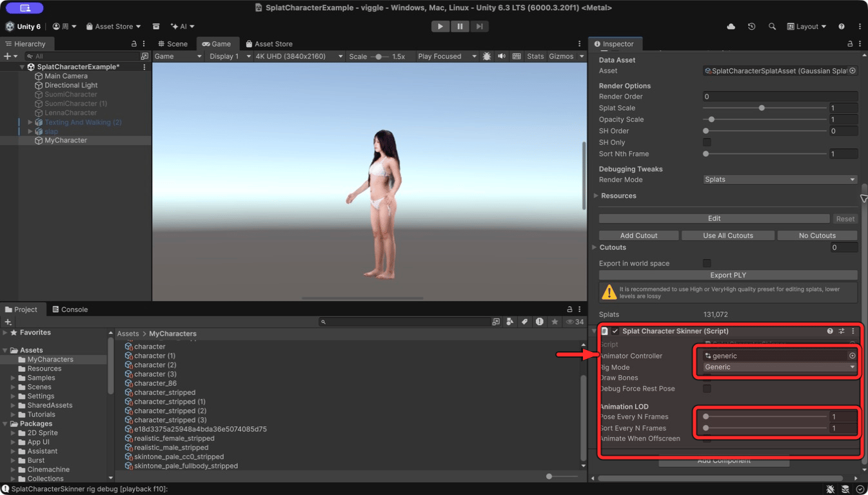Open the Package Manager box icon
The image size is (868, 495).
point(156,26)
